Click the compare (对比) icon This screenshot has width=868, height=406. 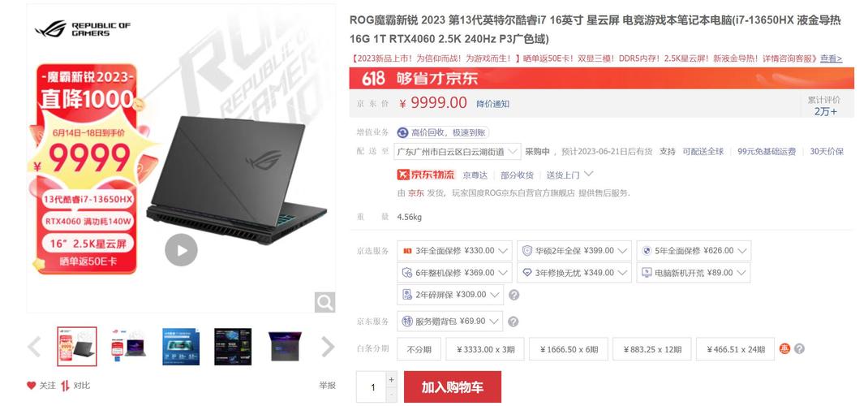coord(66,386)
